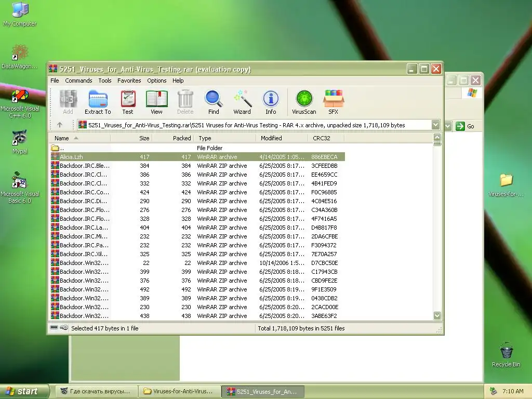Select the Viruses-for desktop folder icon
The width and height of the screenshot is (532, 399).
pos(506,185)
